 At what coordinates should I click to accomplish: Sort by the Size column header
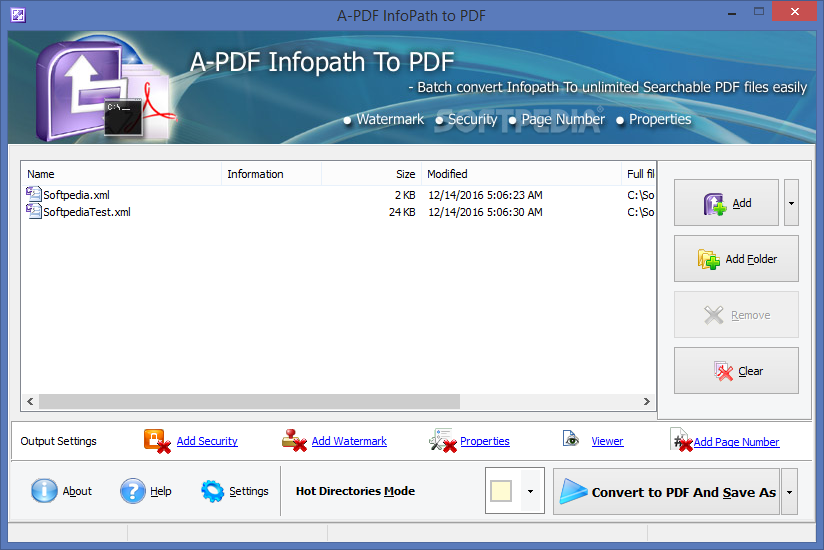371,174
